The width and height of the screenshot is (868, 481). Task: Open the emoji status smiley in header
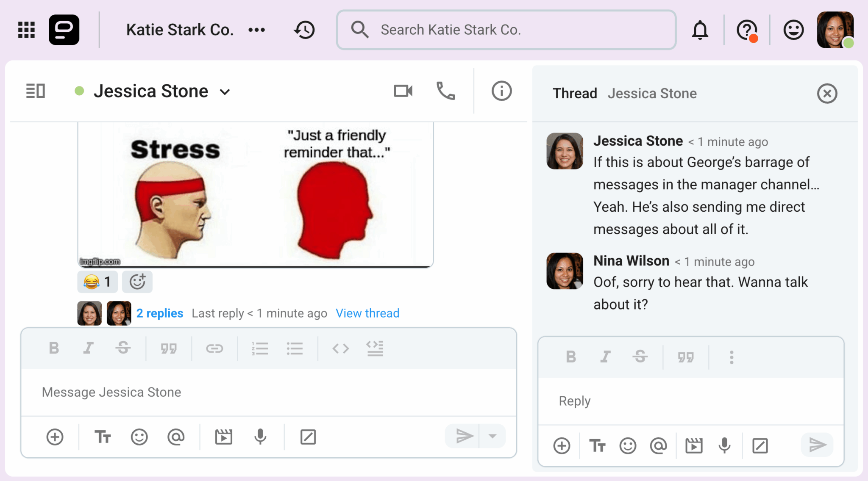click(x=793, y=30)
